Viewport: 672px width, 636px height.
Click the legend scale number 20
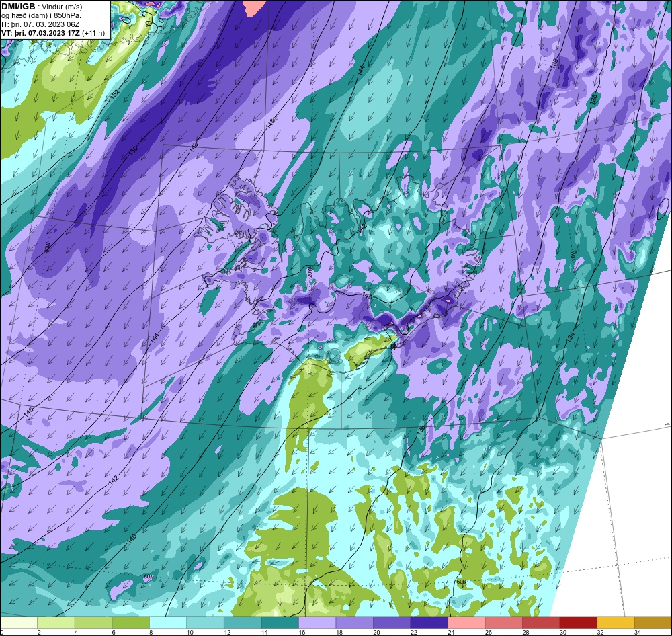(x=376, y=632)
